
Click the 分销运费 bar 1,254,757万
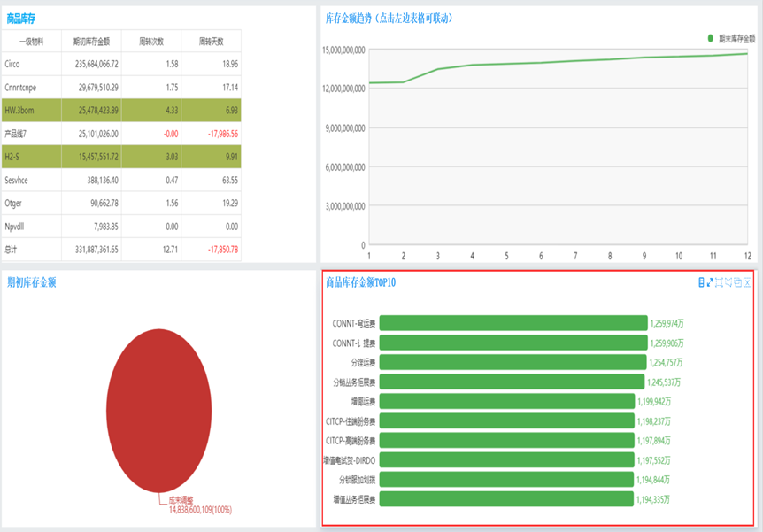coord(513,362)
